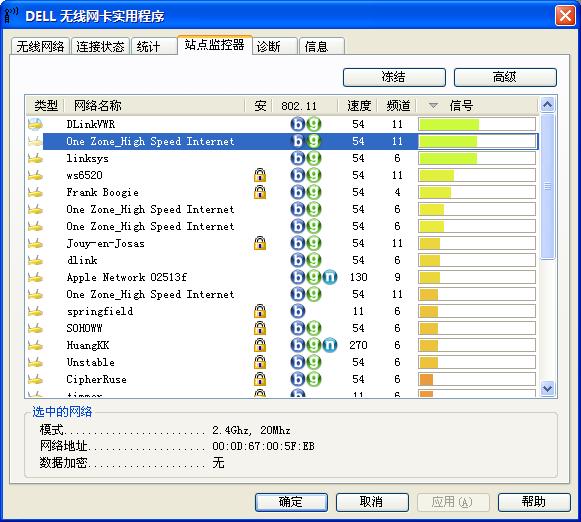Switch to the 无线网络 tab

coord(40,47)
